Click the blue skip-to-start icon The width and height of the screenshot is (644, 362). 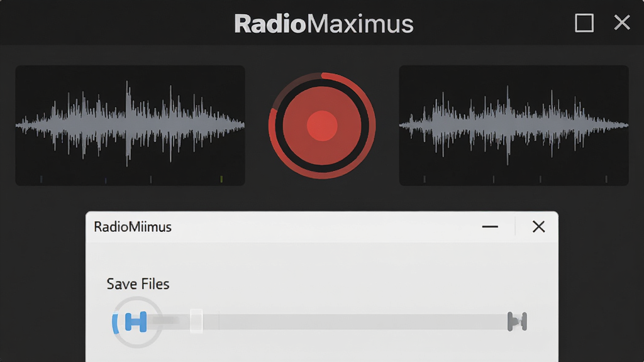[x=136, y=322]
